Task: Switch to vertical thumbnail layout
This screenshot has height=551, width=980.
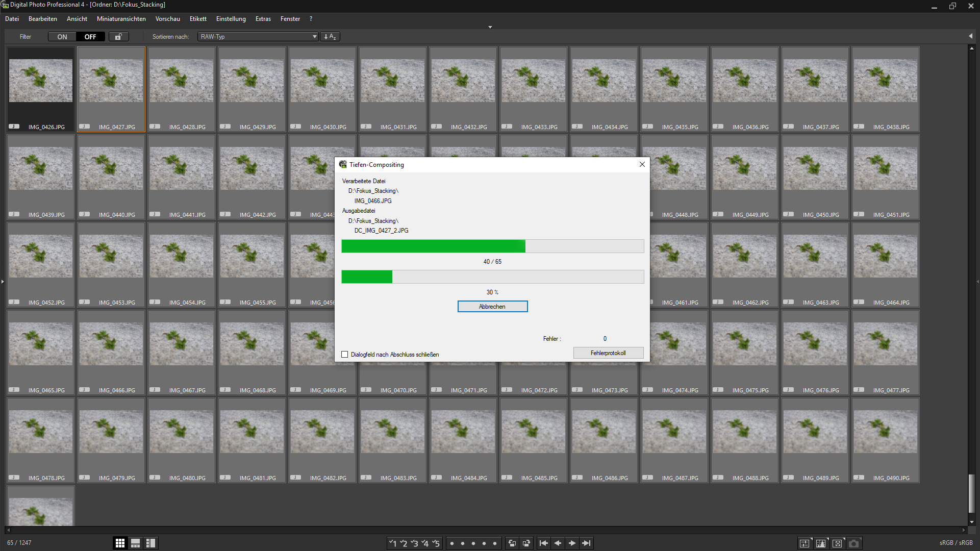Action: click(x=150, y=543)
